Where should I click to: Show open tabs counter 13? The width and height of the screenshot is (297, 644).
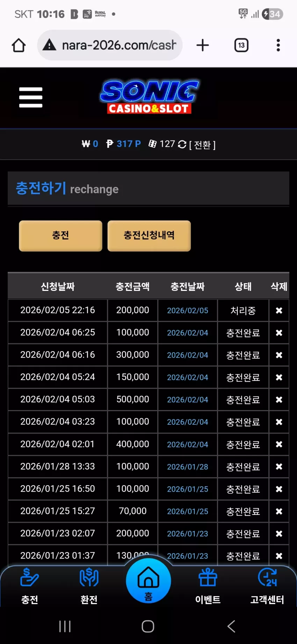(x=241, y=45)
